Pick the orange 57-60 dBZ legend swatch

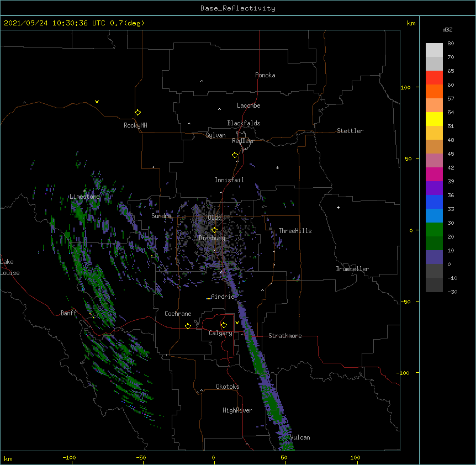pos(434,91)
